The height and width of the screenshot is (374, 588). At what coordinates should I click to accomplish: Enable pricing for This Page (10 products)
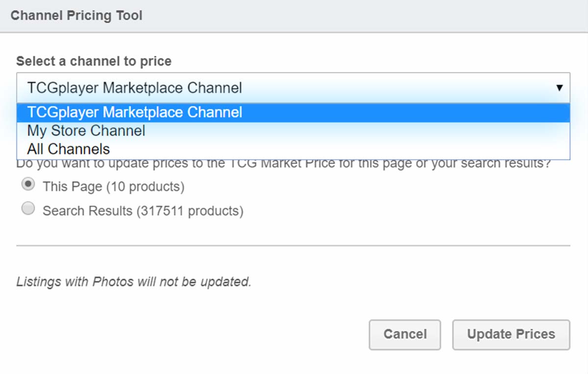28,184
